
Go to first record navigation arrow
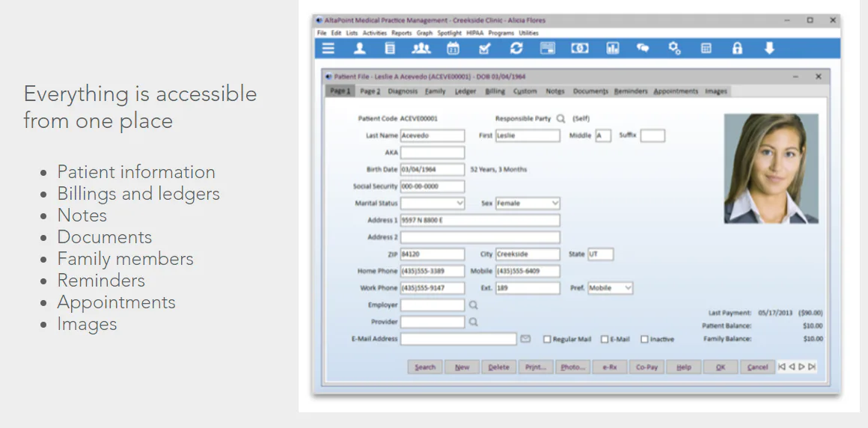782,367
